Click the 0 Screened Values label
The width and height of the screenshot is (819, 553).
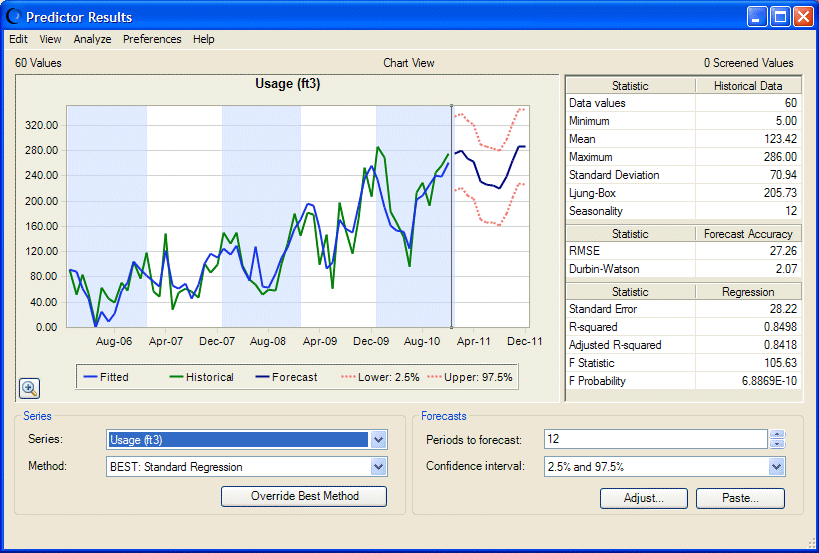tap(748, 63)
